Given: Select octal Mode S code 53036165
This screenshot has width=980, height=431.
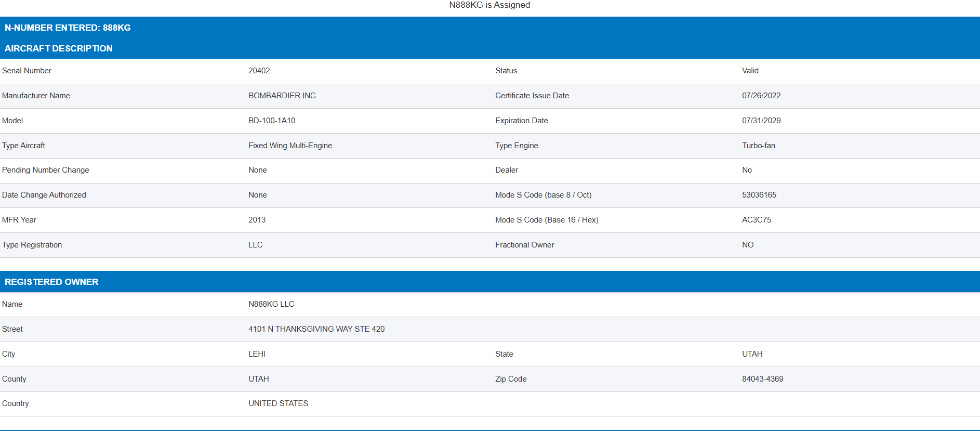Looking at the screenshot, I should pyautogui.click(x=759, y=195).
